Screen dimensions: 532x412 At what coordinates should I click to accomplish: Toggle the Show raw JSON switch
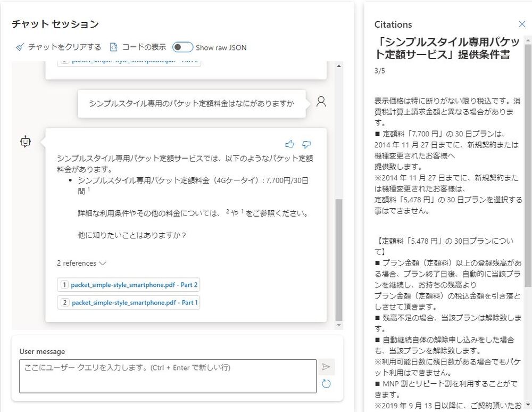coord(182,47)
